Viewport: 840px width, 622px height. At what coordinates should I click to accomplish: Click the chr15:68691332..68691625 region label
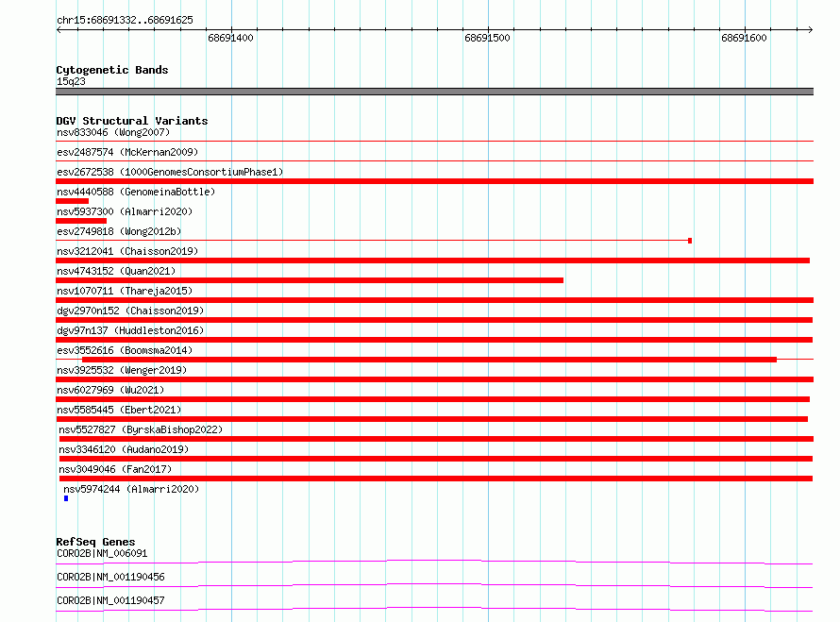(125, 21)
